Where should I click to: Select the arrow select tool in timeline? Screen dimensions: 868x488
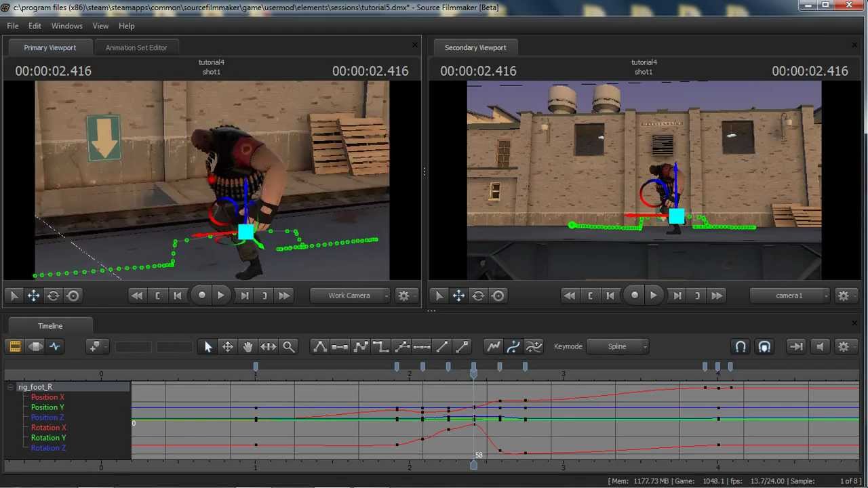click(208, 346)
